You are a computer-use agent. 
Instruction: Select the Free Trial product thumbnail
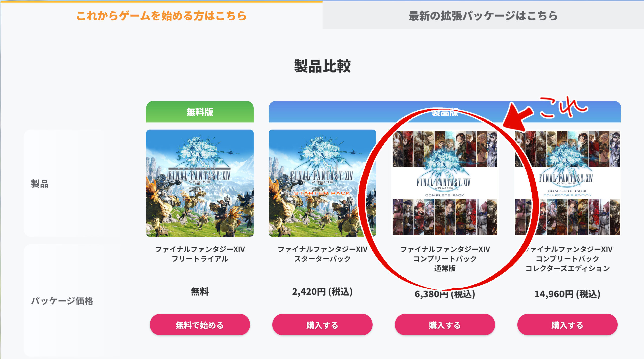click(200, 183)
